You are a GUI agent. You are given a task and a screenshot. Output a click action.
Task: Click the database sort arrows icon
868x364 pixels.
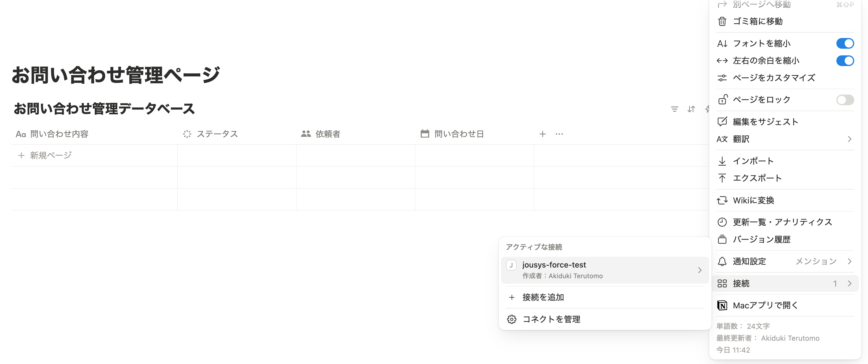[x=691, y=109]
